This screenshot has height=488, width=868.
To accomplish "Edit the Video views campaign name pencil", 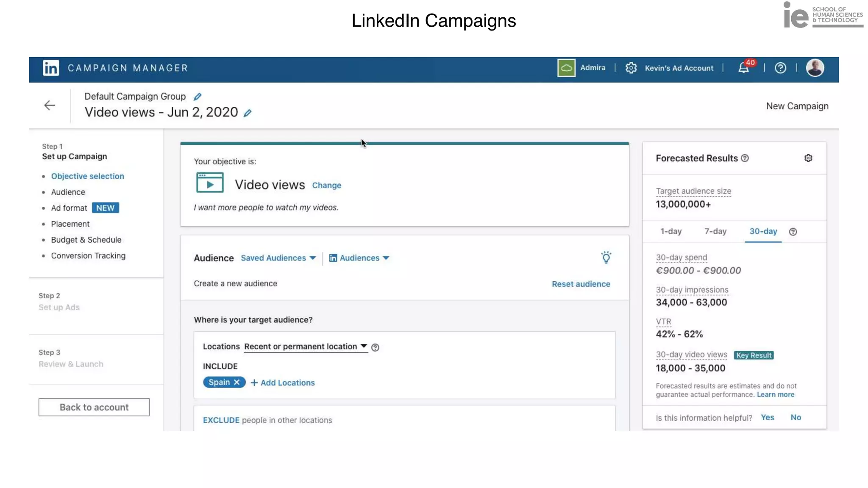I will [248, 113].
